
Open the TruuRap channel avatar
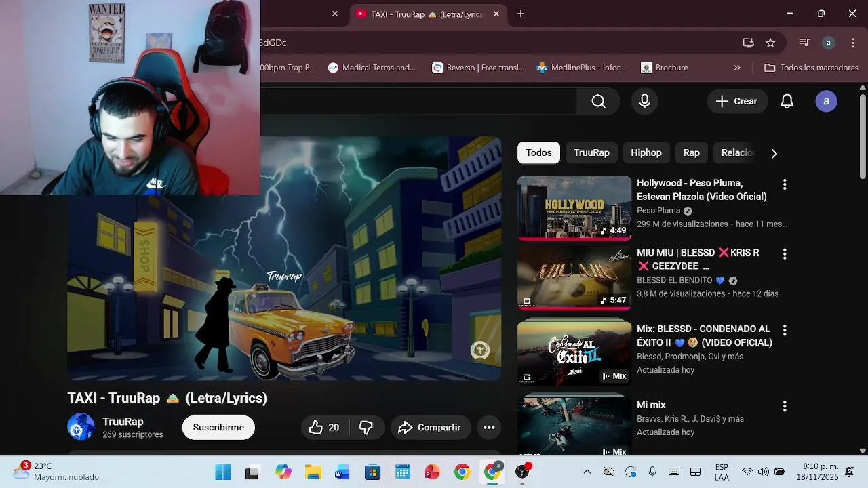tap(81, 427)
